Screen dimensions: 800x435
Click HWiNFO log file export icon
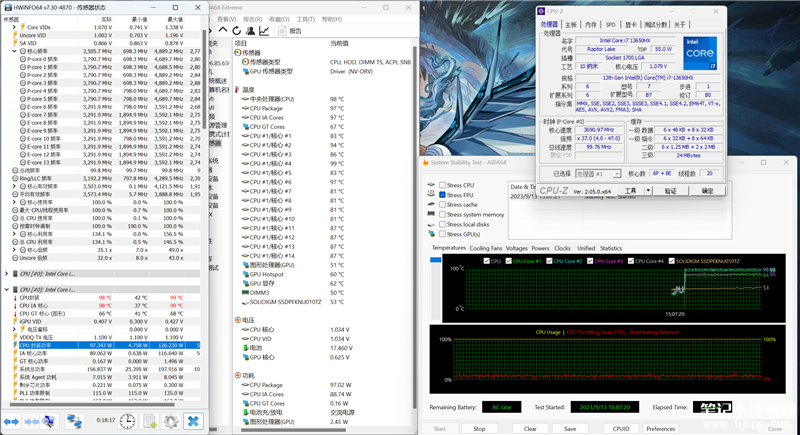point(149,421)
